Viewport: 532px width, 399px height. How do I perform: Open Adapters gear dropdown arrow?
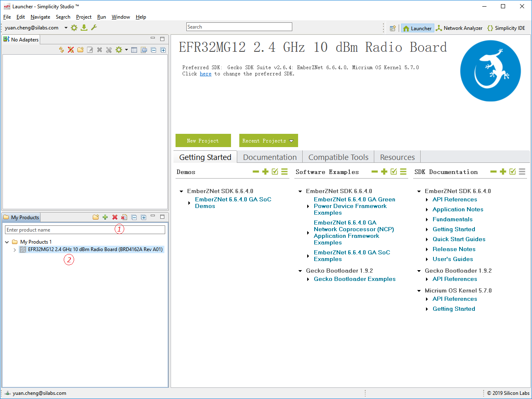126,50
